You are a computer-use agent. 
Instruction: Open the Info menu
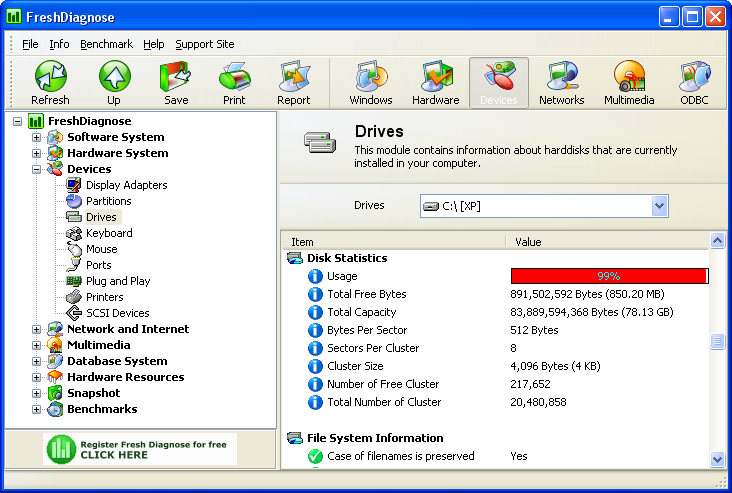[59, 44]
